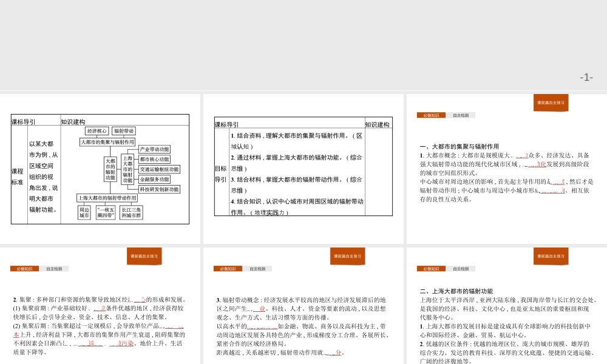Select the heading 一、大都市的集聚与辐射作用
The image size is (607, 364).
pyautogui.click(x=461, y=146)
